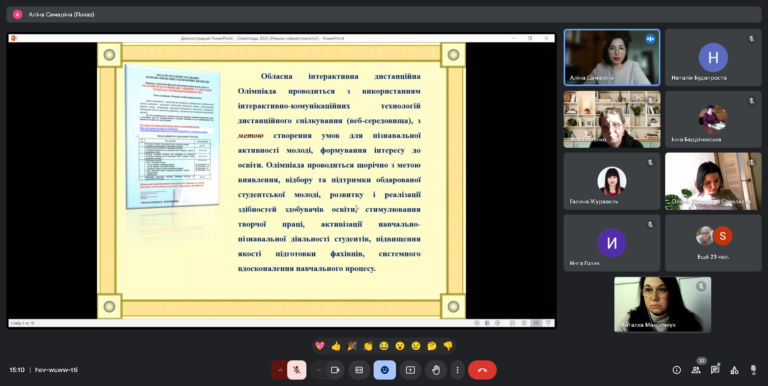Switch PowerPoint to reading view
Screen dimensions: 768x386
(x=536, y=323)
